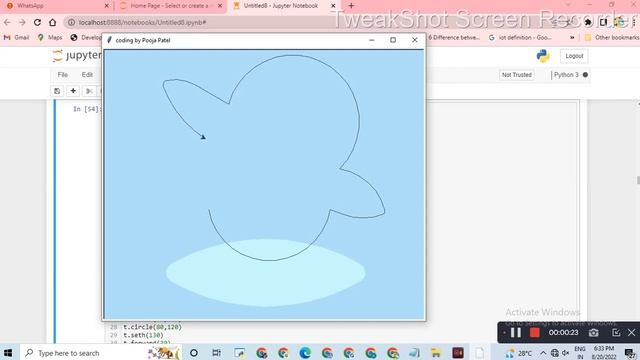
Task: Open Cortana circle icon on taskbar
Action: (194, 353)
